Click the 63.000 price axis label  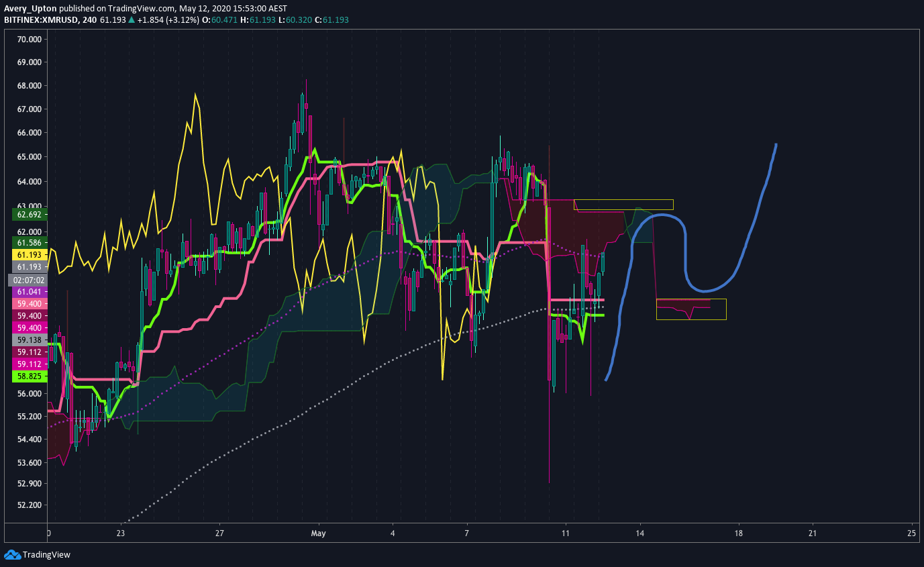(29, 207)
